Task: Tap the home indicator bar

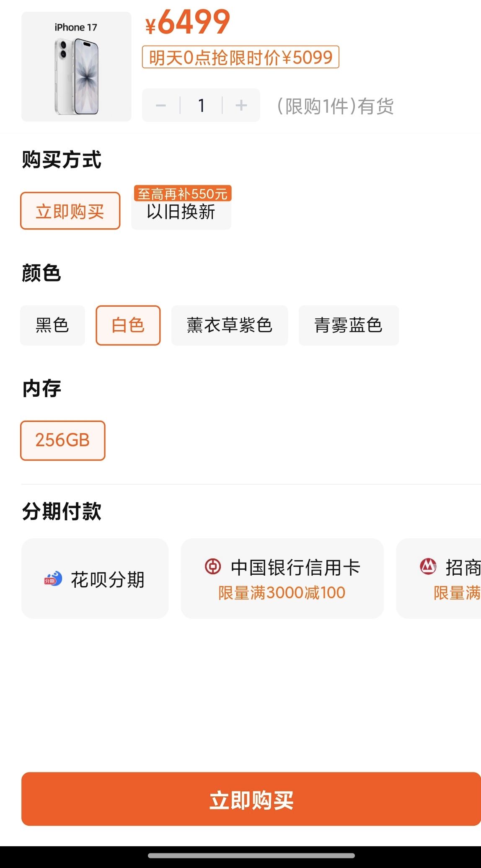Action: [251, 855]
